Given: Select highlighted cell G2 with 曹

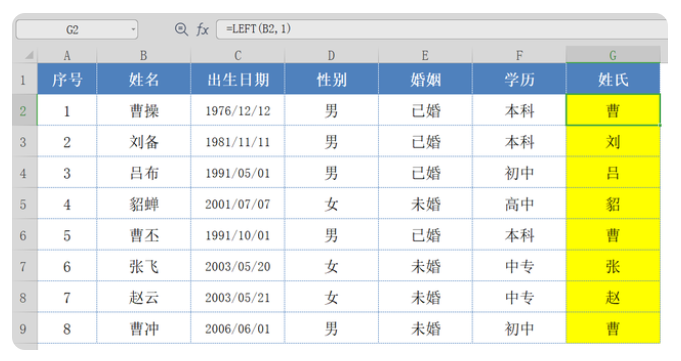Looking at the screenshot, I should coord(613,110).
